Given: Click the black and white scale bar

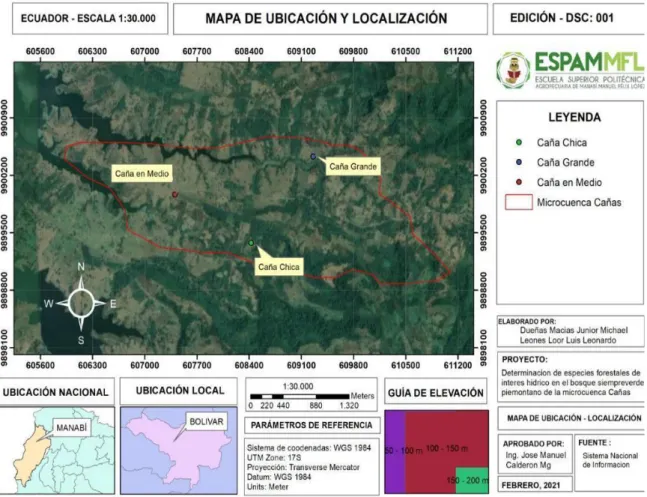Looking at the screenshot, I should 300,397.
